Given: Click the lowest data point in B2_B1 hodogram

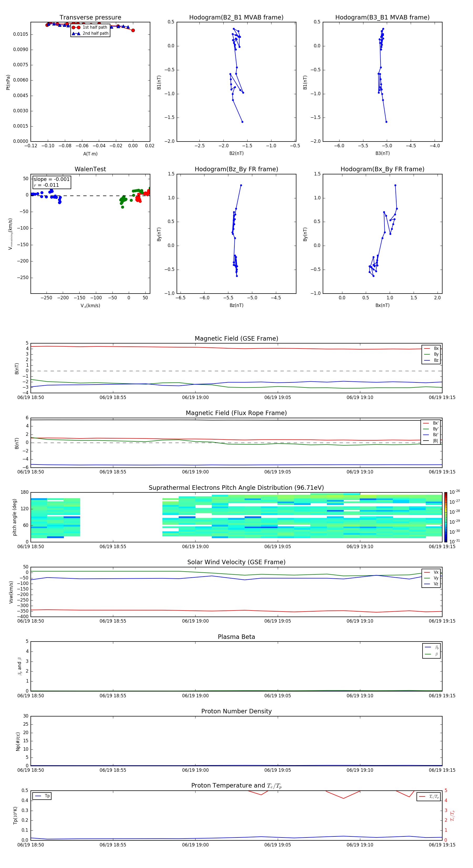Looking at the screenshot, I should tap(242, 122).
